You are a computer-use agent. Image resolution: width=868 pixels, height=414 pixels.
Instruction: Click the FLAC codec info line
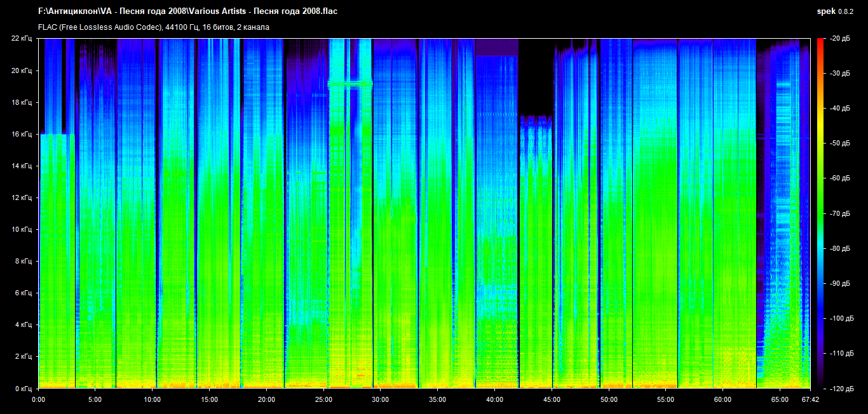tap(154, 27)
